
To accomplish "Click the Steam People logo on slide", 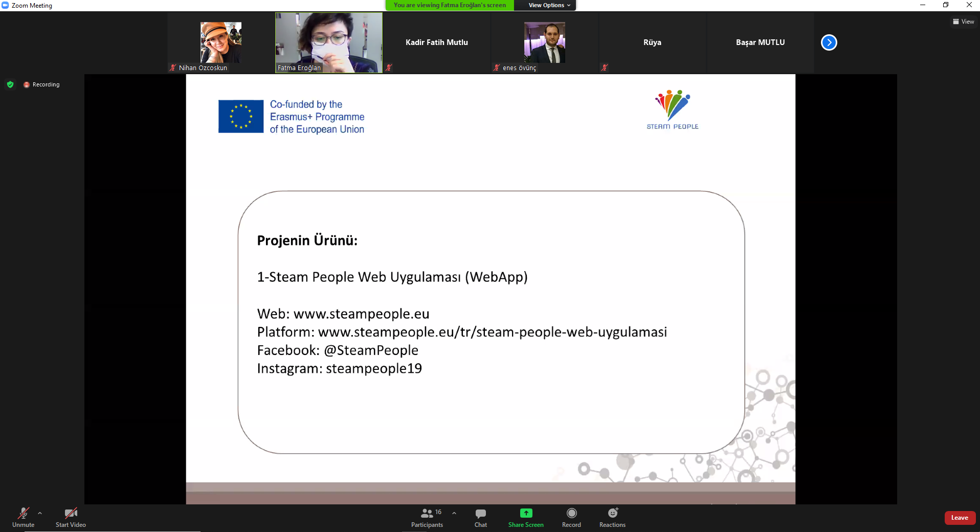I will click(x=672, y=109).
